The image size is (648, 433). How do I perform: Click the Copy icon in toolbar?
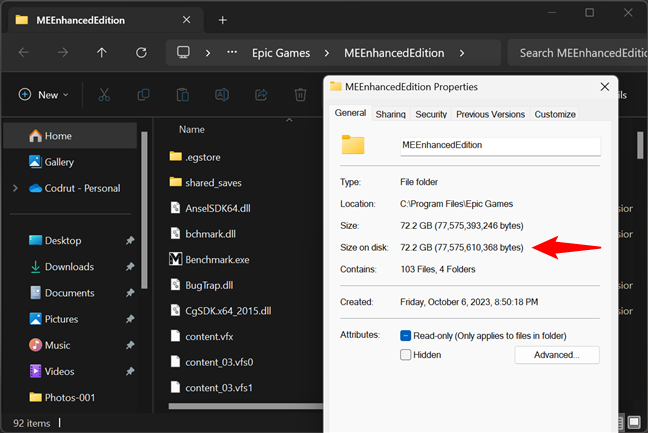pos(143,95)
